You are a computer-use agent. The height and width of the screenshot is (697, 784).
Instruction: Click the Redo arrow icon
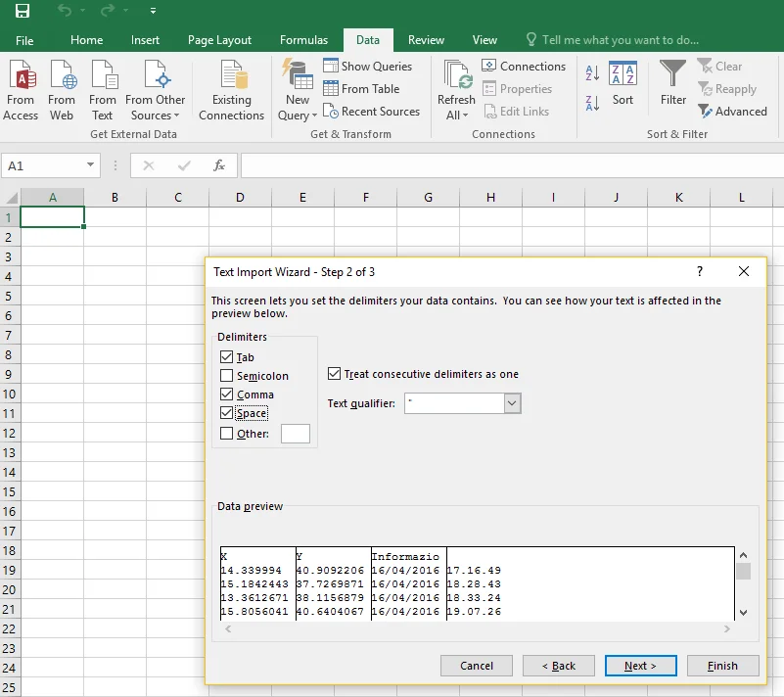(x=108, y=10)
